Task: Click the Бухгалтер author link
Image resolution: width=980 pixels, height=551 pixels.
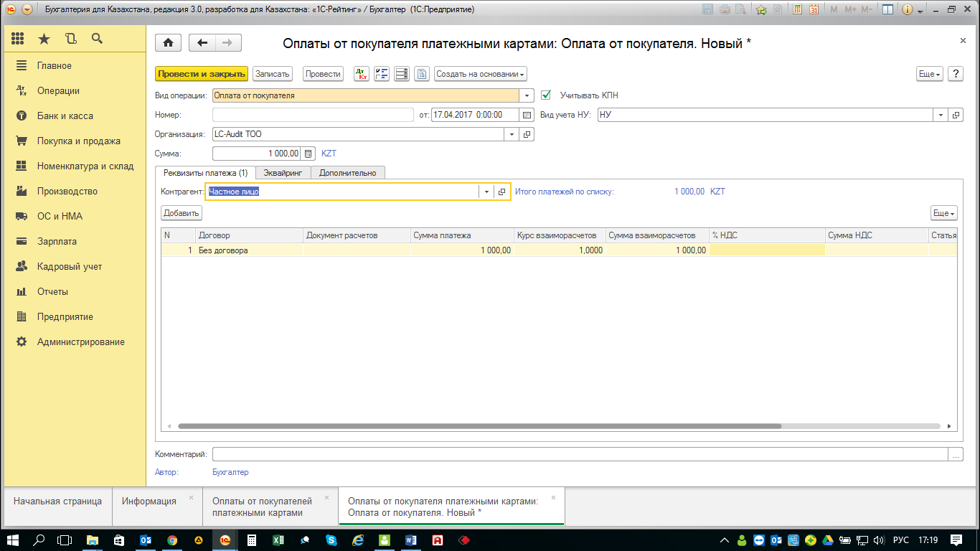Action: click(230, 472)
